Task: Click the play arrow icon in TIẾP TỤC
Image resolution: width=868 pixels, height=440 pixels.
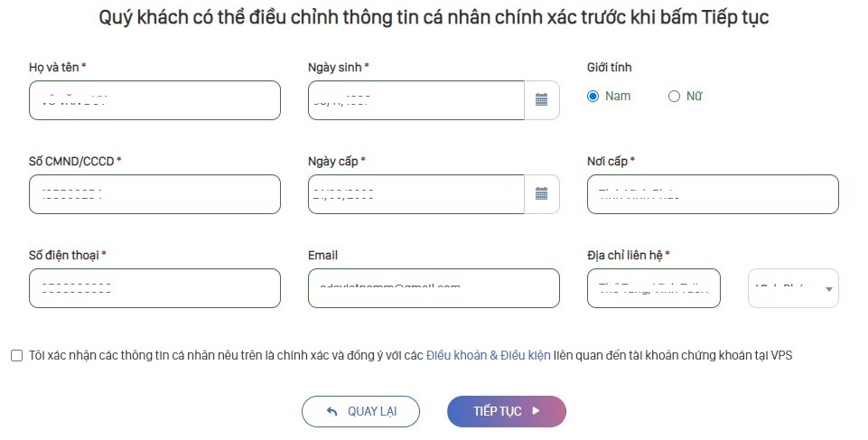Action: tap(536, 411)
